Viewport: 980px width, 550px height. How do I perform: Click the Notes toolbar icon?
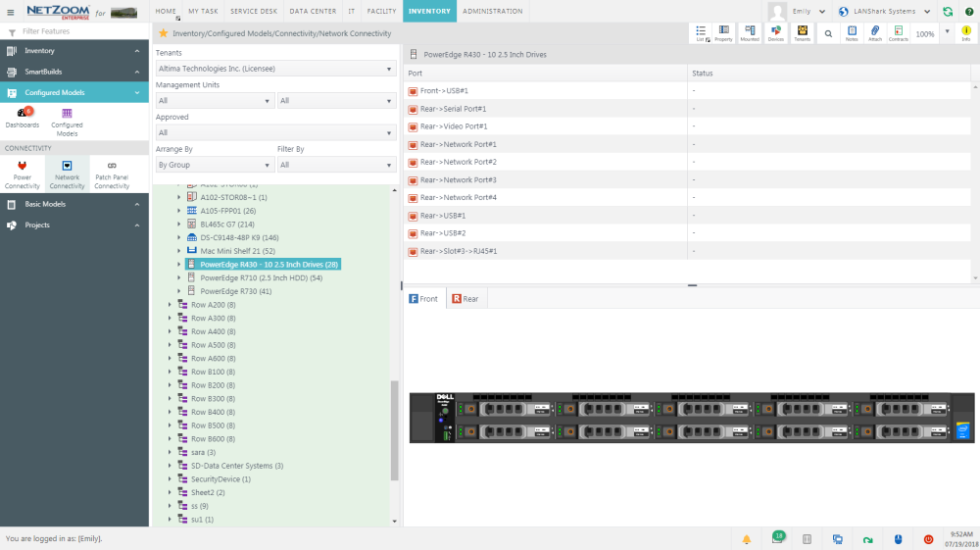852,33
